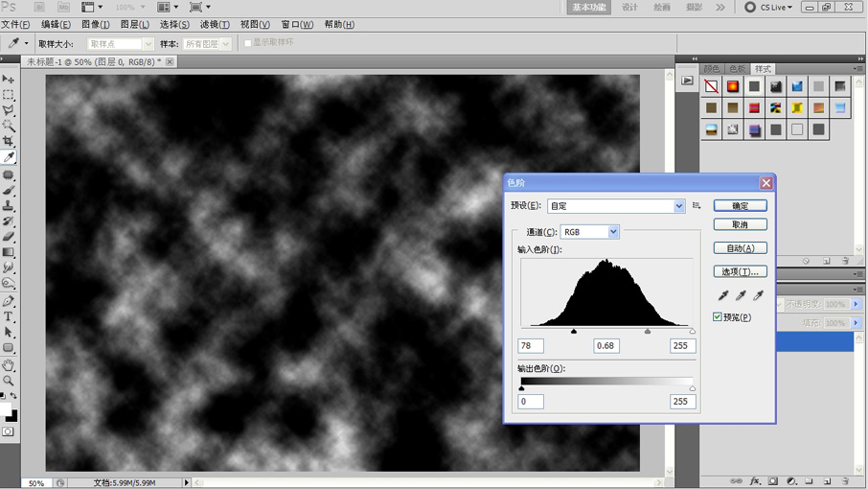
Task: Click the foreground color swatch
Action: point(5,409)
